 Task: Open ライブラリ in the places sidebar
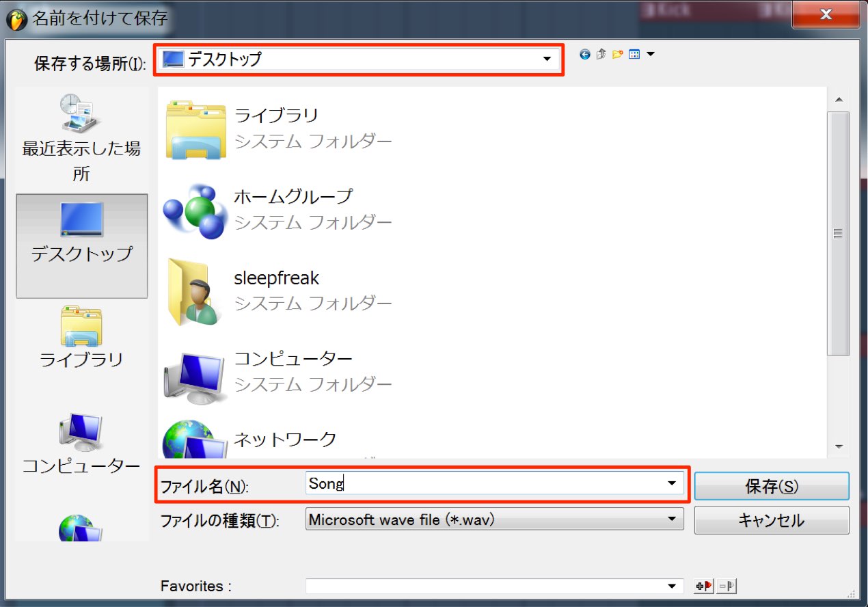pos(81,338)
